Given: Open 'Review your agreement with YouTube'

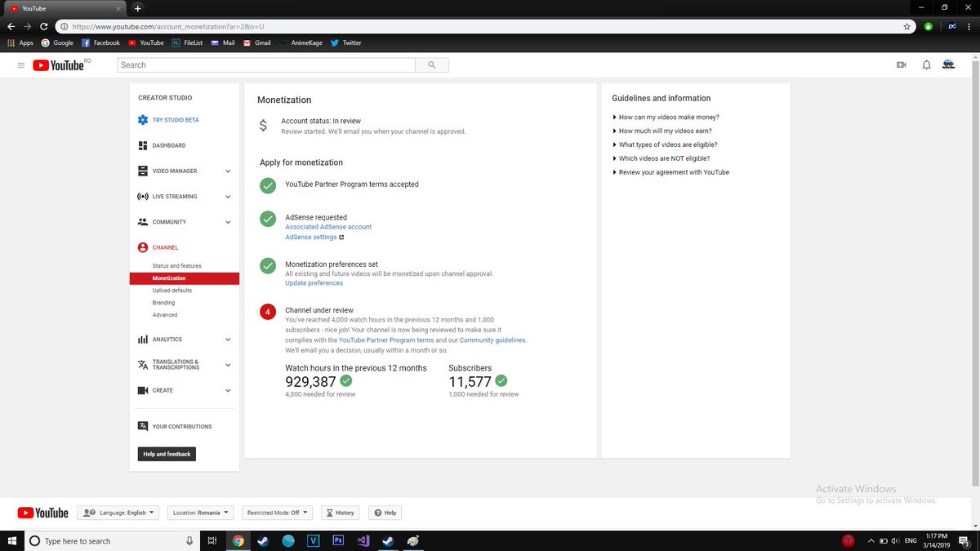Looking at the screenshot, I should tap(670, 172).
